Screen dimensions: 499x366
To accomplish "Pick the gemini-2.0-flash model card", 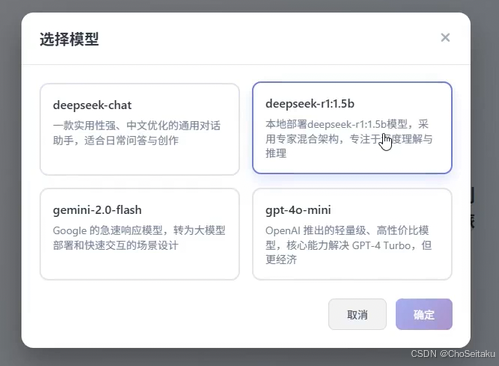I will 140,234.
